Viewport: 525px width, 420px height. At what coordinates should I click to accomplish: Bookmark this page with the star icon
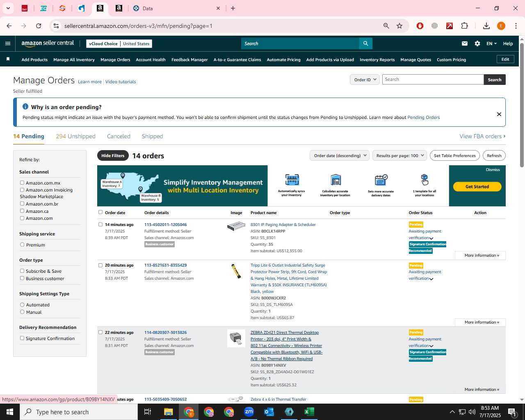pyautogui.click(x=399, y=26)
